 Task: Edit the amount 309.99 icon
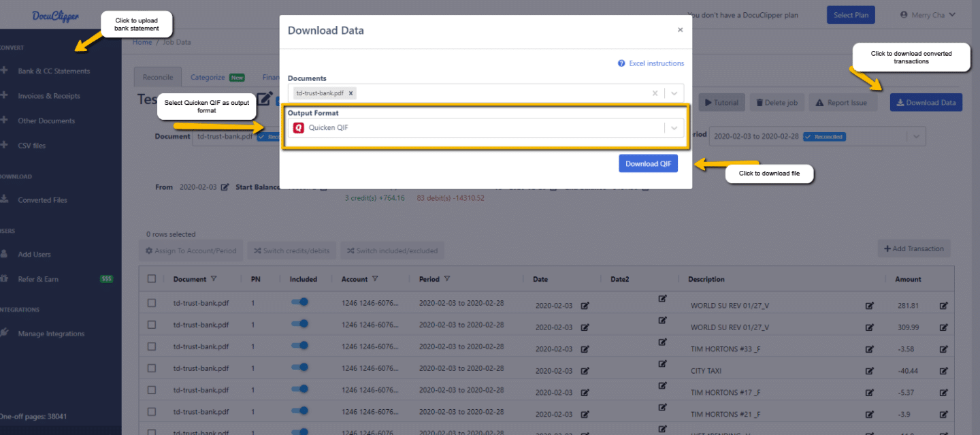coord(944,327)
